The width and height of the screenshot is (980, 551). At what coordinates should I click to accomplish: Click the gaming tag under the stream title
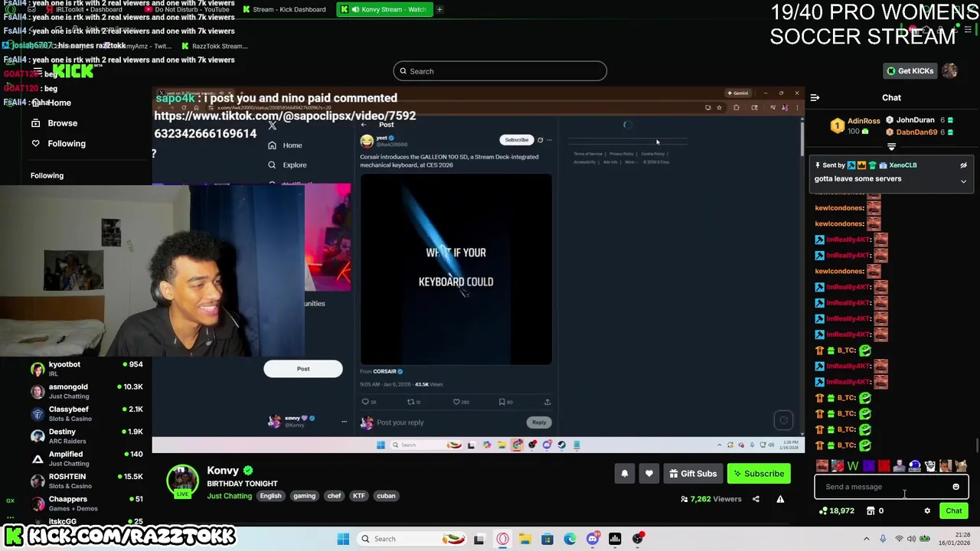(x=304, y=496)
